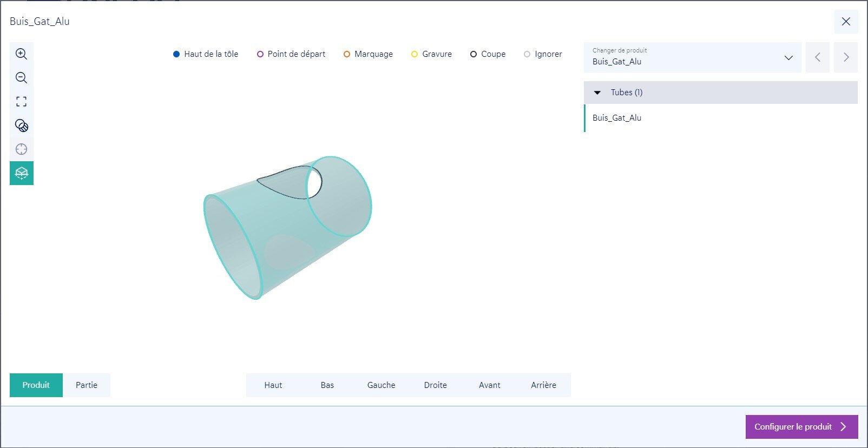868x448 pixels.
Task: Switch to the Partie tab
Action: (87, 385)
